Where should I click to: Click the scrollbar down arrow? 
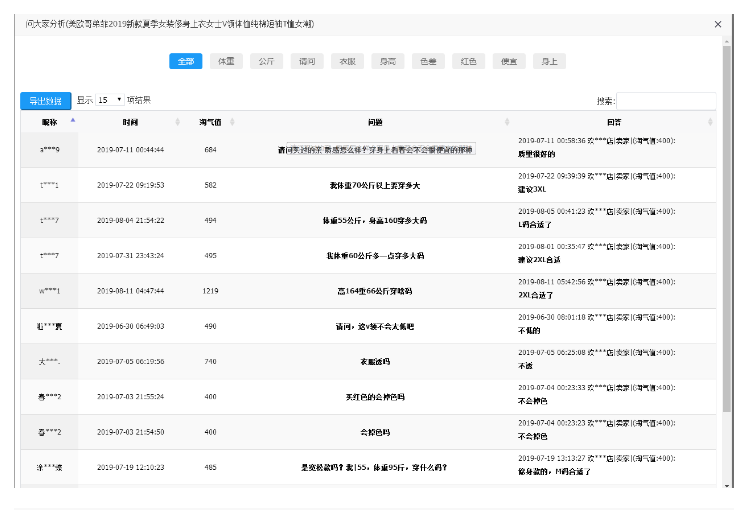point(727,485)
